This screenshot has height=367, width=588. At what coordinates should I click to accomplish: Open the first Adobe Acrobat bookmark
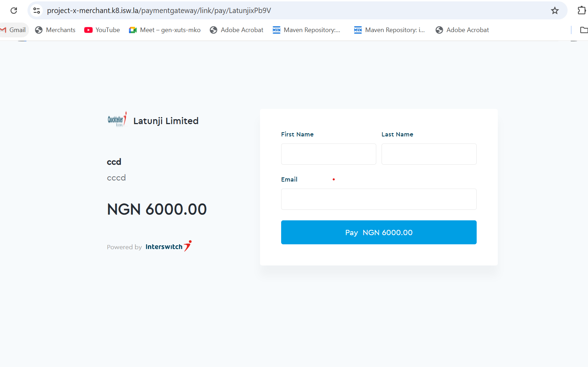[x=237, y=30]
